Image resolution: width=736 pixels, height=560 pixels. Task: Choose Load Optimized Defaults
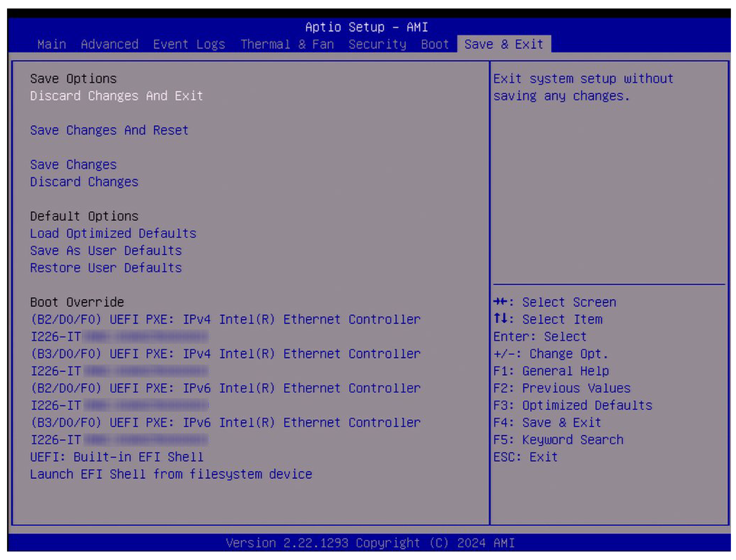point(113,233)
